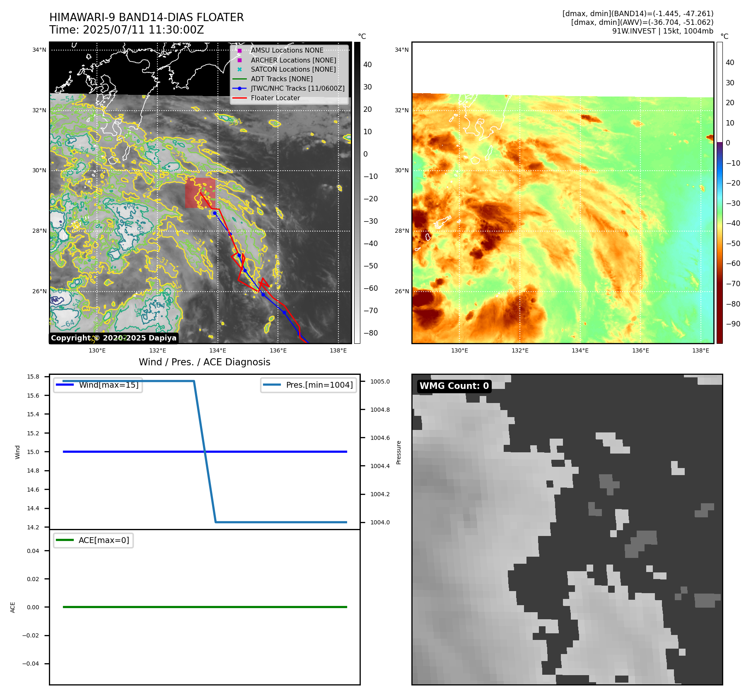Click the ACE[max=0] legend box
Screen dimensions: 751x700
(x=94, y=541)
